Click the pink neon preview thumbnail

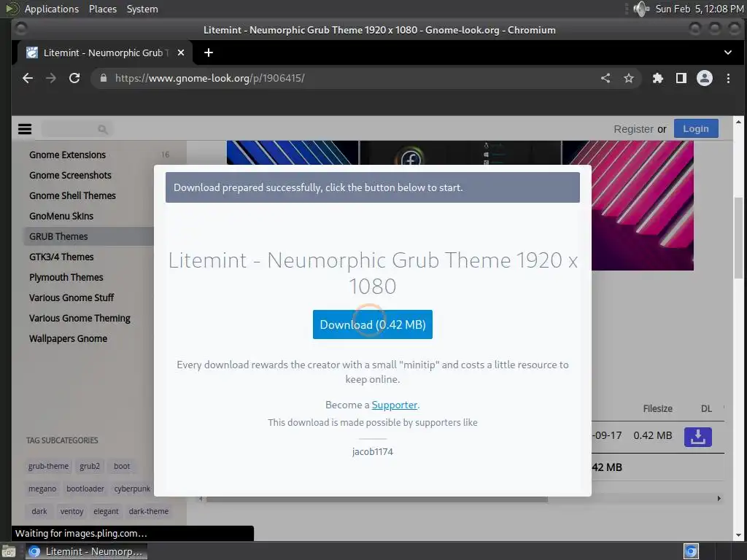pyautogui.click(x=642, y=205)
